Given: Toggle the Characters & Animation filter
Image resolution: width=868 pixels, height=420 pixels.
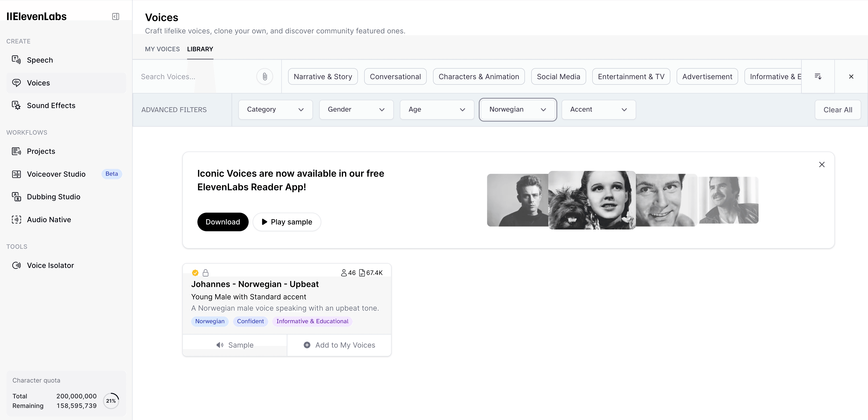Looking at the screenshot, I should [x=478, y=76].
